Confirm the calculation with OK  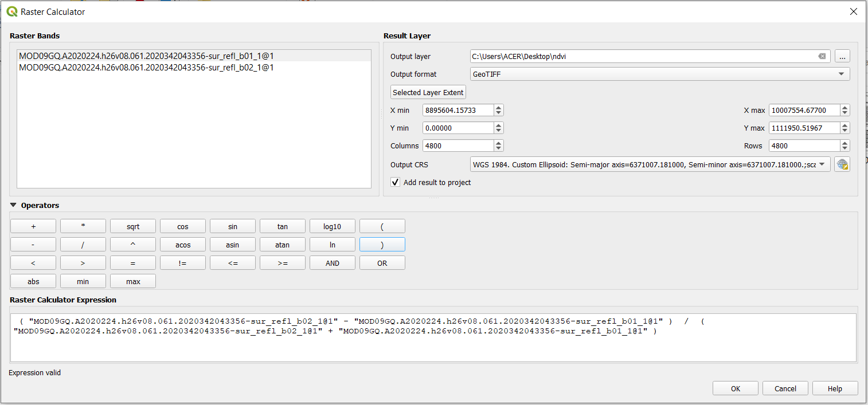point(735,388)
